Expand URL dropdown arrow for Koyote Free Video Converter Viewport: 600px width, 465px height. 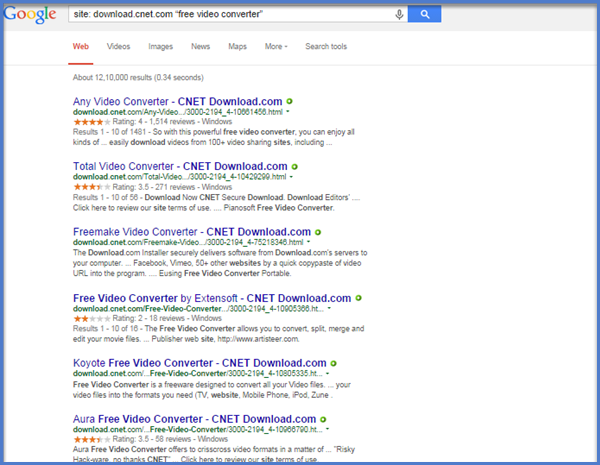328,373
